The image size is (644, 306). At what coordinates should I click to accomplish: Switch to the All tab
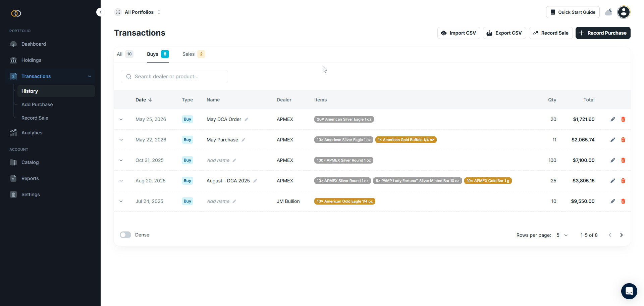(125, 54)
